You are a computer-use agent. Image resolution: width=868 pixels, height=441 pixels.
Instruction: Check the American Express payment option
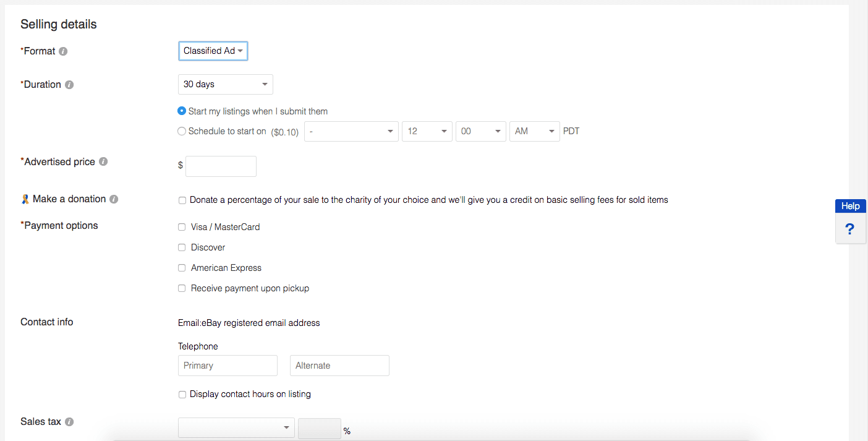point(182,268)
